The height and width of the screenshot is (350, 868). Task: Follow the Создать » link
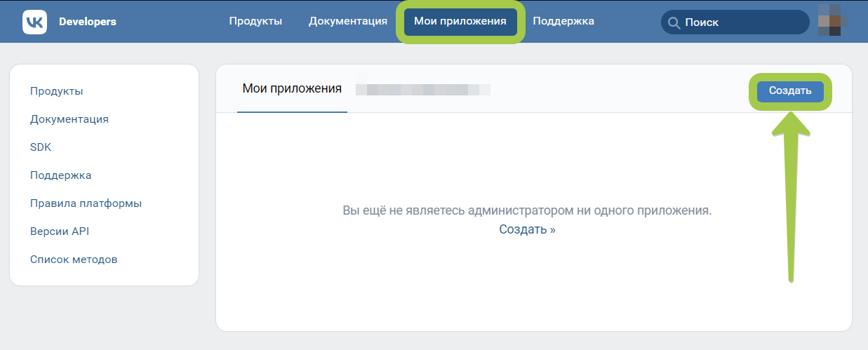pyautogui.click(x=528, y=229)
